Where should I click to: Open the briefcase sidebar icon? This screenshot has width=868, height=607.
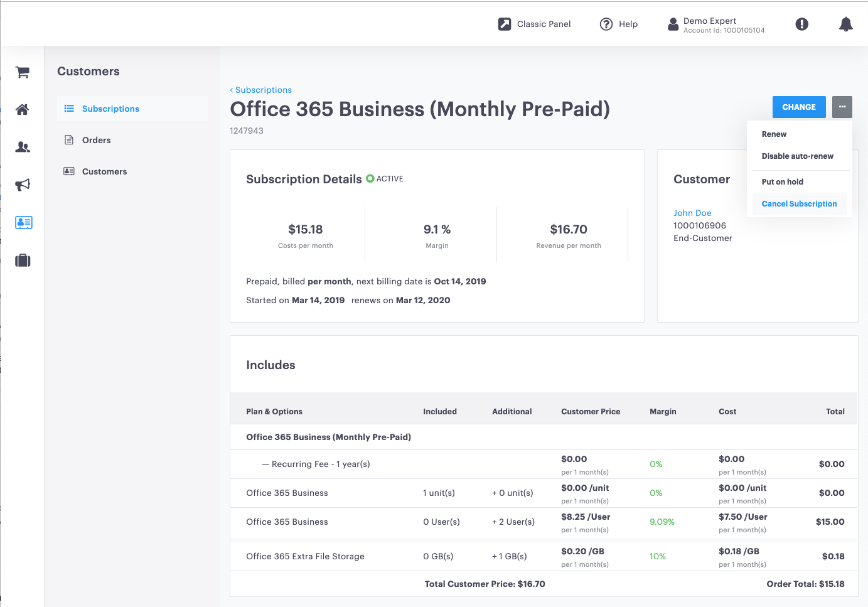click(x=23, y=261)
